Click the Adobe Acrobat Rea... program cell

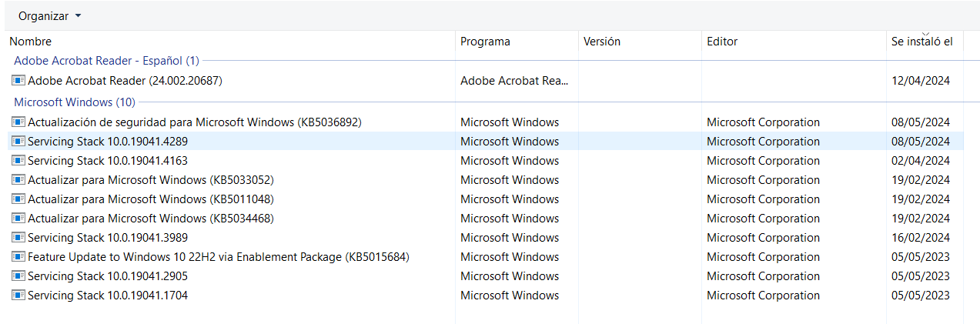point(514,80)
